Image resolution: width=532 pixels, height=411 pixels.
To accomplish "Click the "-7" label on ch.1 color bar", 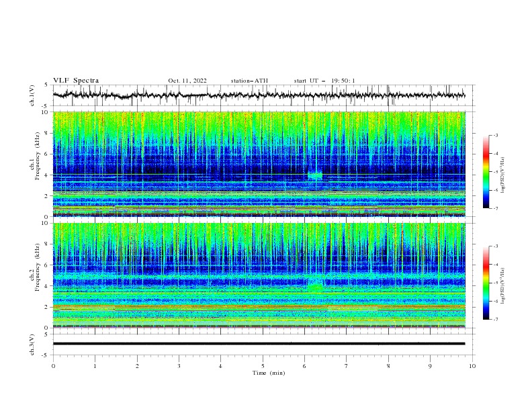I will click(x=496, y=208).
